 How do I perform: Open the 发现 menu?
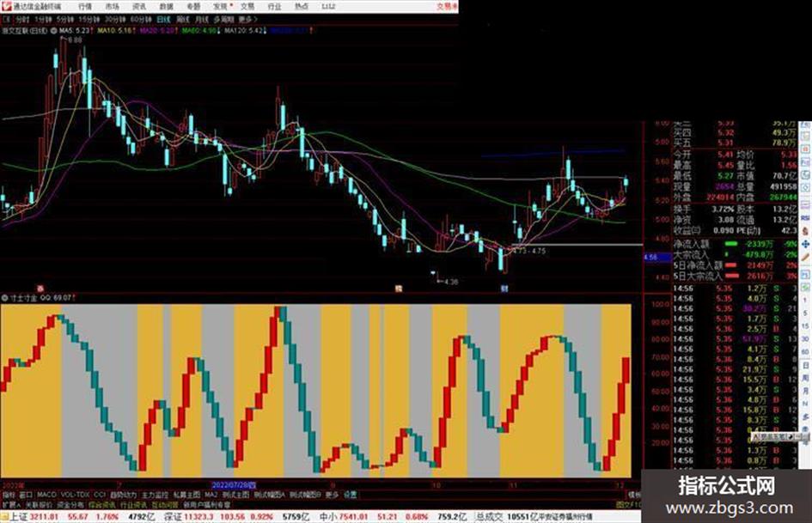(x=220, y=7)
